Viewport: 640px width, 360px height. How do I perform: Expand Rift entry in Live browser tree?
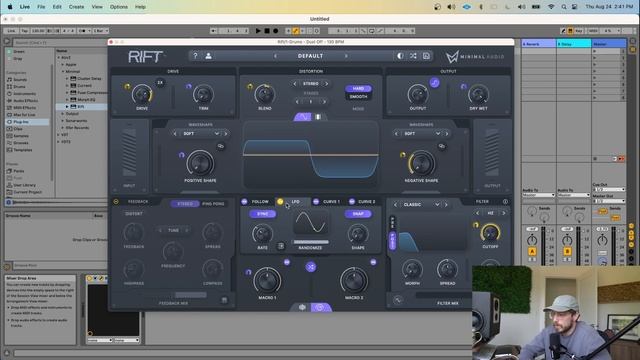pyautogui.click(x=68, y=107)
